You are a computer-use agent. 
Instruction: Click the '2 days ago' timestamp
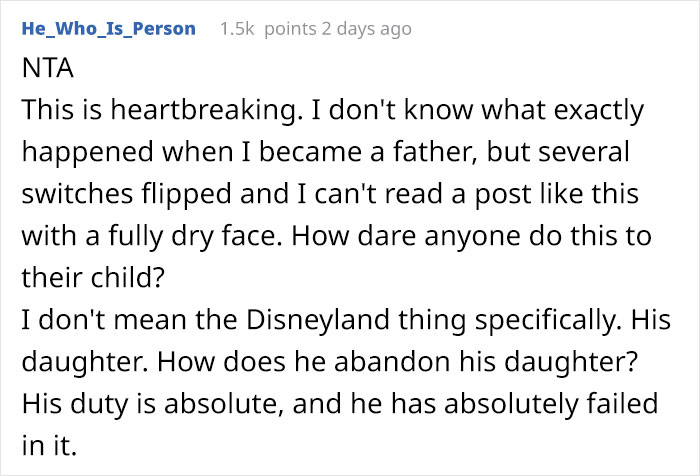pyautogui.click(x=367, y=29)
